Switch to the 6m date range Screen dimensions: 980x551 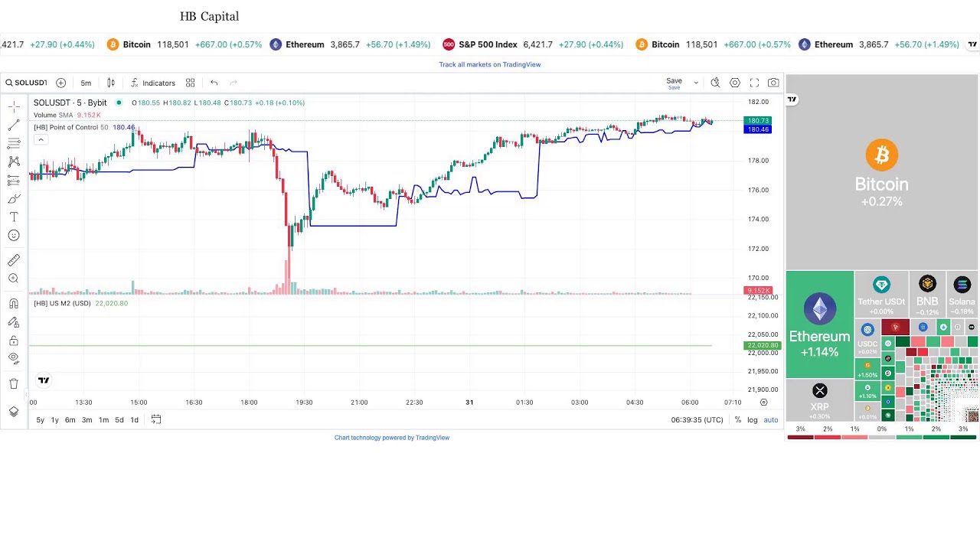70,420
